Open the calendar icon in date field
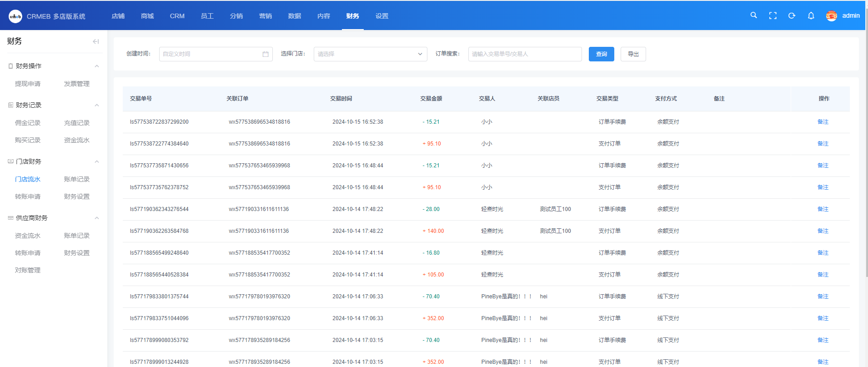This screenshot has height=367, width=868. click(x=266, y=54)
